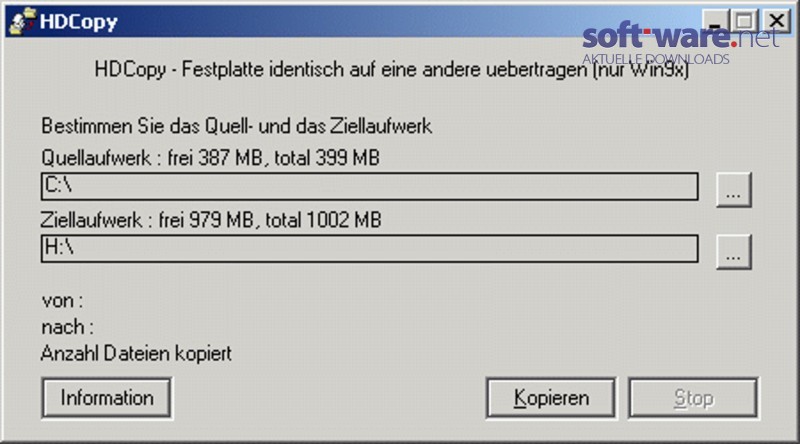
Task: Start copying with the Kopieren button
Action: 551,398
